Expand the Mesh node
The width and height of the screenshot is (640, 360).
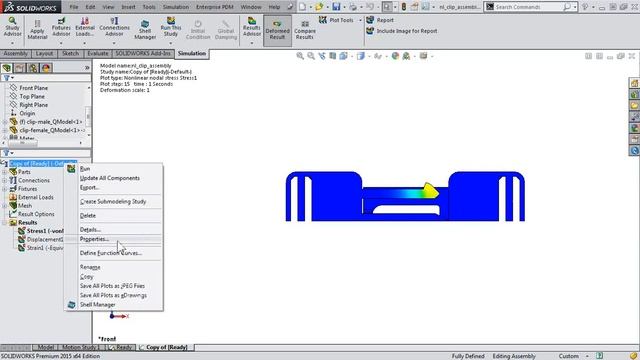(x=5, y=206)
